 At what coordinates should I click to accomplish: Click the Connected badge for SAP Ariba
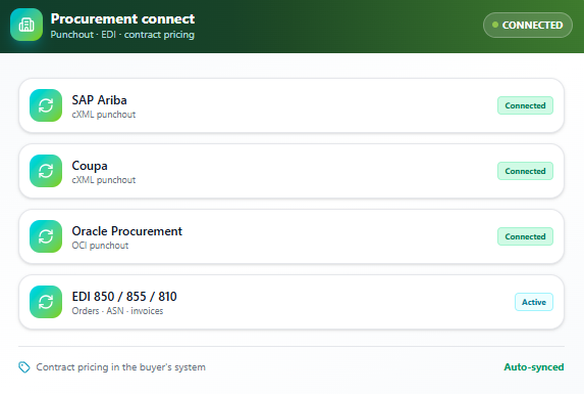click(x=525, y=106)
